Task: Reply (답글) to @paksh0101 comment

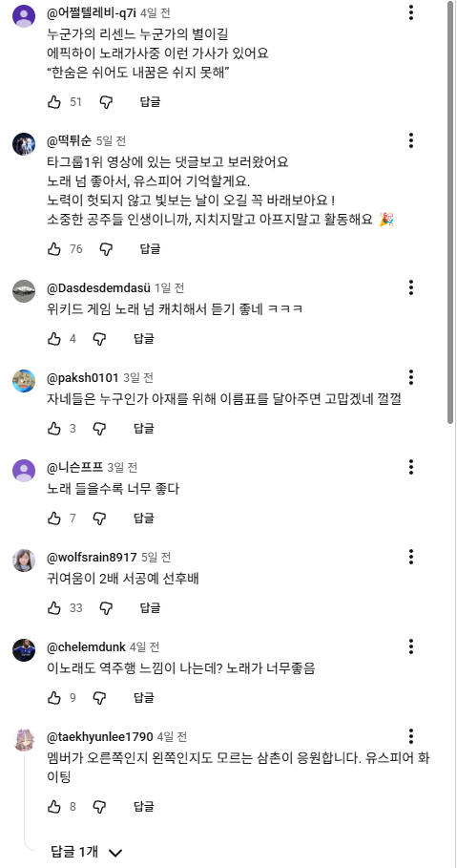Action: (143, 429)
